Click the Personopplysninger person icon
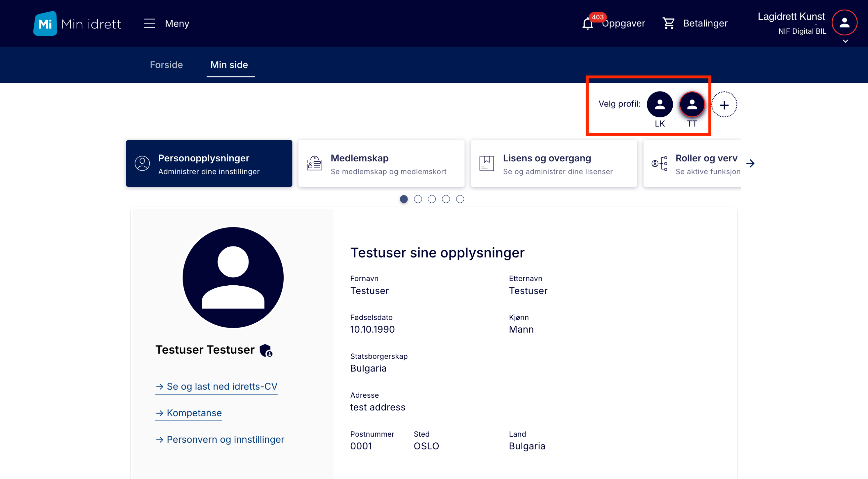The image size is (868, 479). click(142, 163)
